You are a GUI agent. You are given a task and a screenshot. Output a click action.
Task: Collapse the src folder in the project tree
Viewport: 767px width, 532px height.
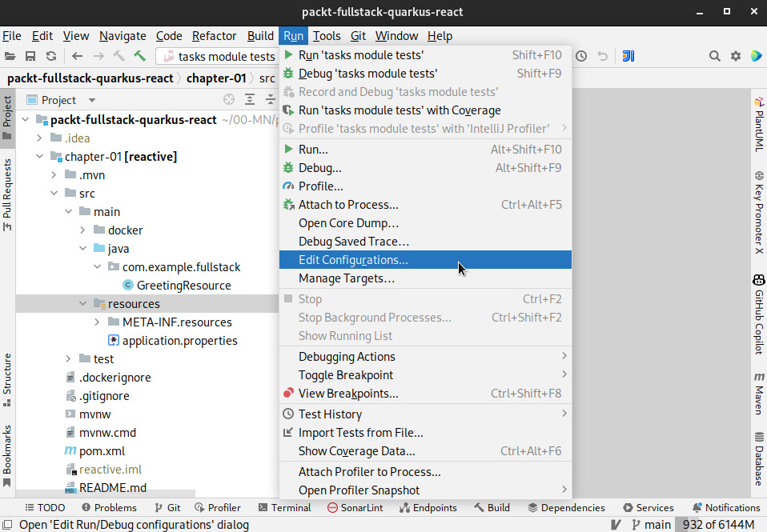(54, 193)
